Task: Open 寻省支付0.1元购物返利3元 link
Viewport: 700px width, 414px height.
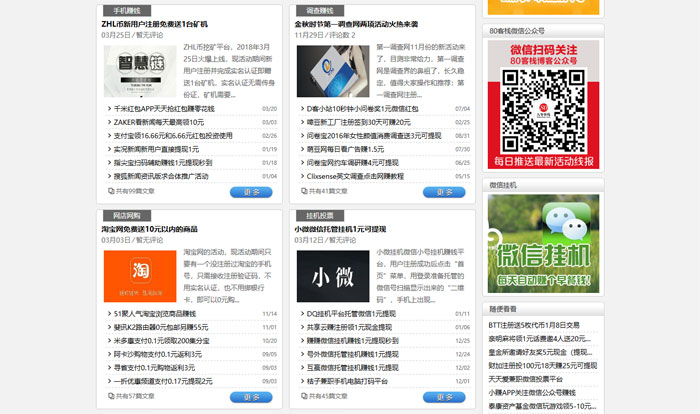Action: [x=154, y=368]
